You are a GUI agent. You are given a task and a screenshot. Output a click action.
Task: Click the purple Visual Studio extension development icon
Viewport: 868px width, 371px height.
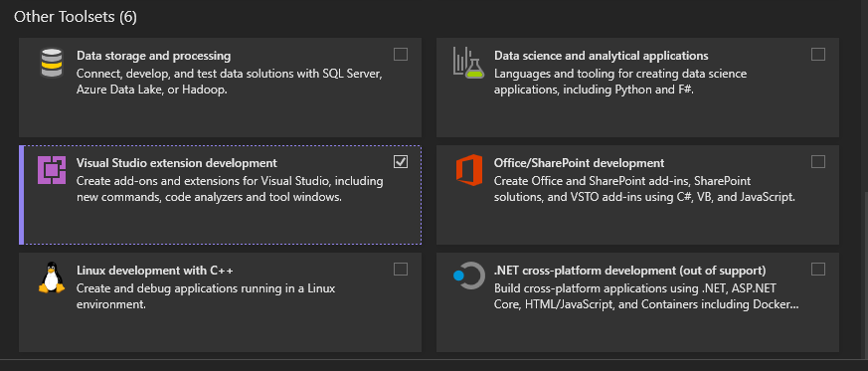pos(52,170)
